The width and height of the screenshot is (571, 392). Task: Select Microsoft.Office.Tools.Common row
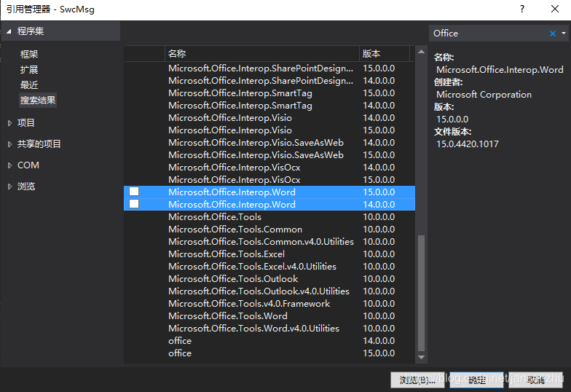click(269, 229)
